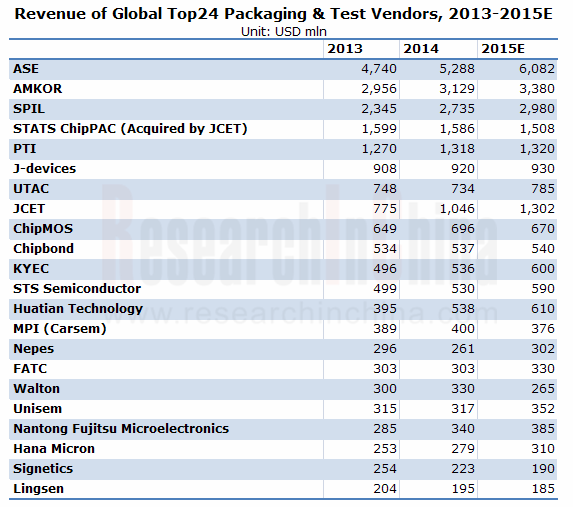Select the Nepes row label
Viewport: 573px width, 507px height.
[34, 349]
